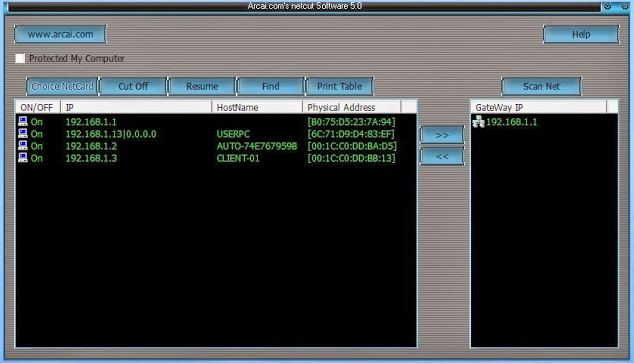Sort by the IP column header
Screen dimensions: 634x363
tap(136, 107)
